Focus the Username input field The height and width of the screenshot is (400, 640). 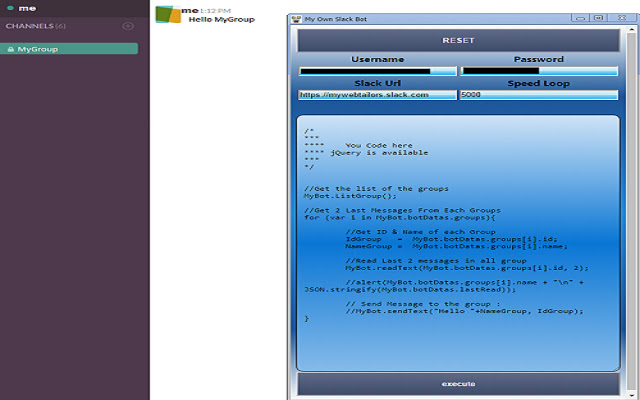[x=377, y=71]
